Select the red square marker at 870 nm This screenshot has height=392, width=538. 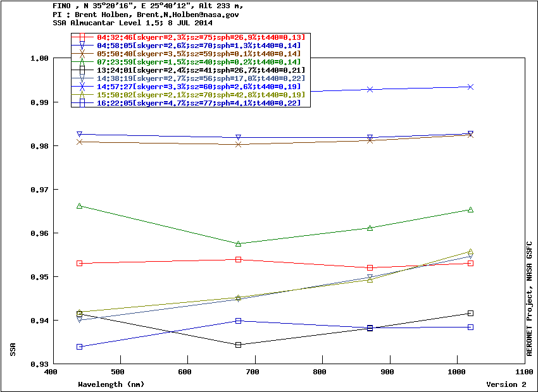pyautogui.click(x=370, y=267)
